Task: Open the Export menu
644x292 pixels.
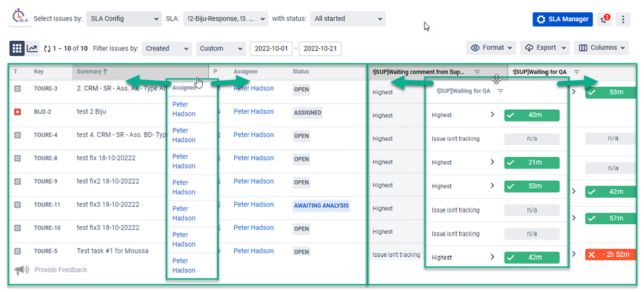Action: pyautogui.click(x=545, y=48)
